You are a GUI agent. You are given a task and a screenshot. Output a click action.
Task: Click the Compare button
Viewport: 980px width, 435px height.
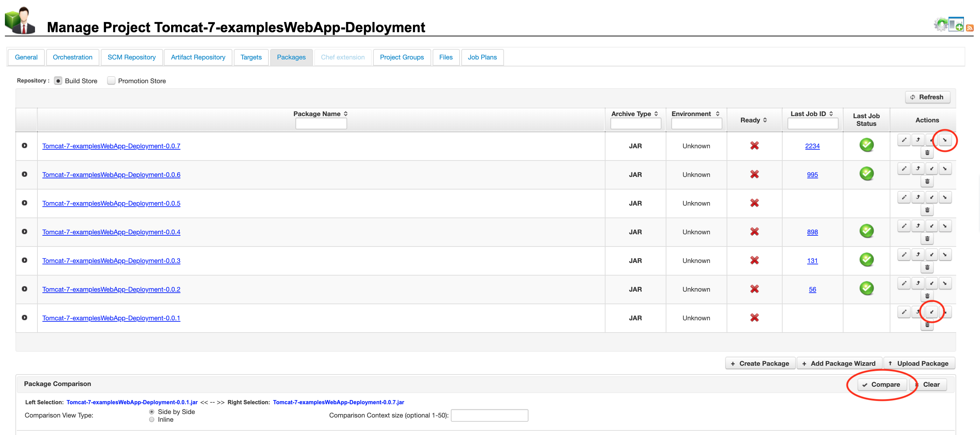tap(881, 384)
